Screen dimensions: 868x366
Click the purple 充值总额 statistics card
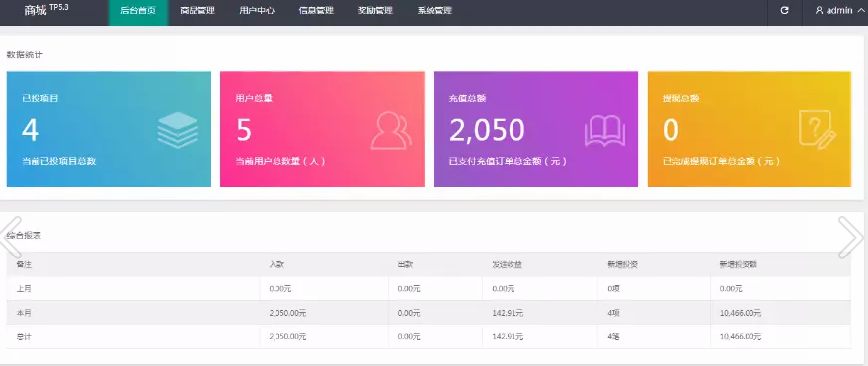pos(535,129)
